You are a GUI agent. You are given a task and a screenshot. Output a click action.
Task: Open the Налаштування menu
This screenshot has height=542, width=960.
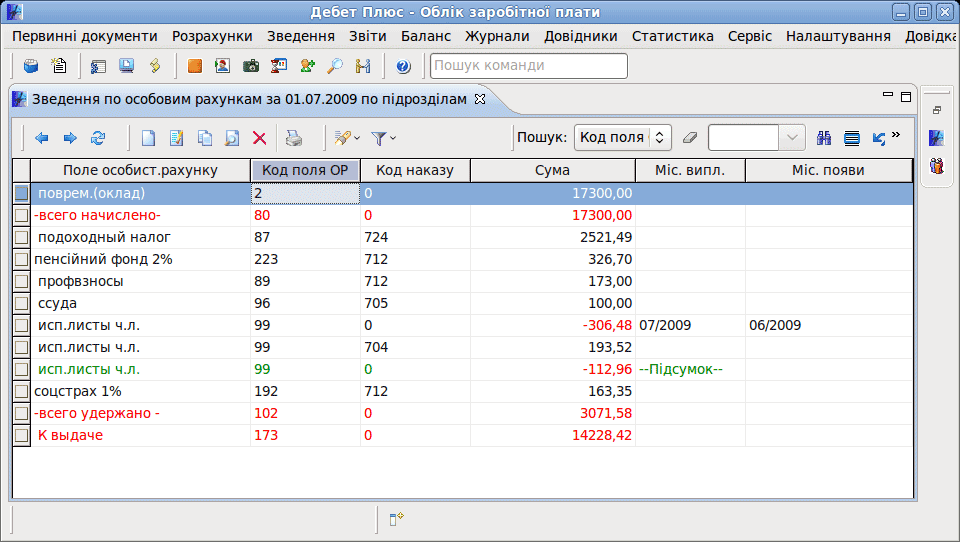point(838,36)
